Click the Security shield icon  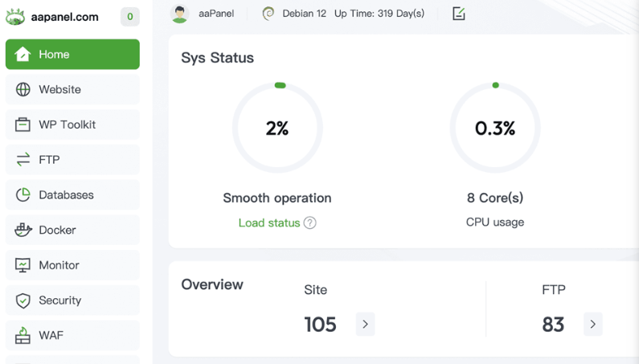pyautogui.click(x=23, y=301)
